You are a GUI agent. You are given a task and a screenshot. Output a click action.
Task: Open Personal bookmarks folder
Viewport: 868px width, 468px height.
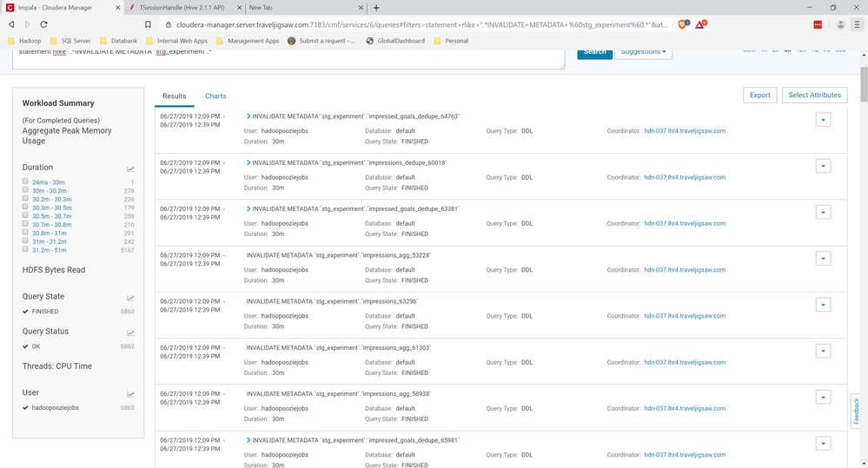451,41
